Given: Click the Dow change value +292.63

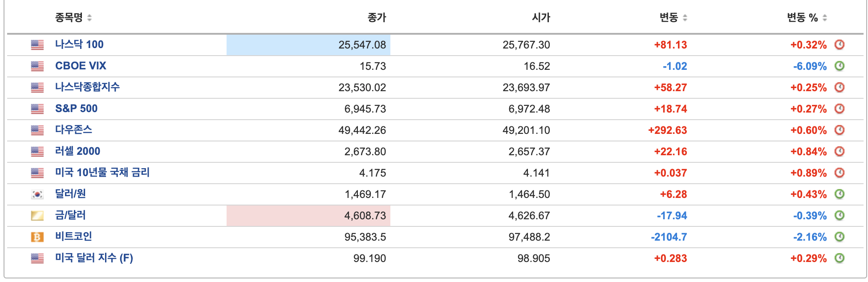Looking at the screenshot, I should (668, 130).
